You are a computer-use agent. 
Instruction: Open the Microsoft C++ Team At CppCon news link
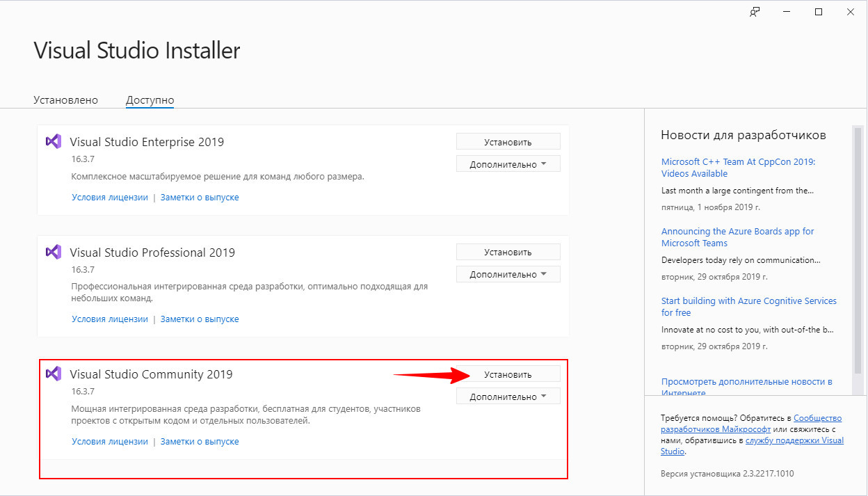[738, 168]
